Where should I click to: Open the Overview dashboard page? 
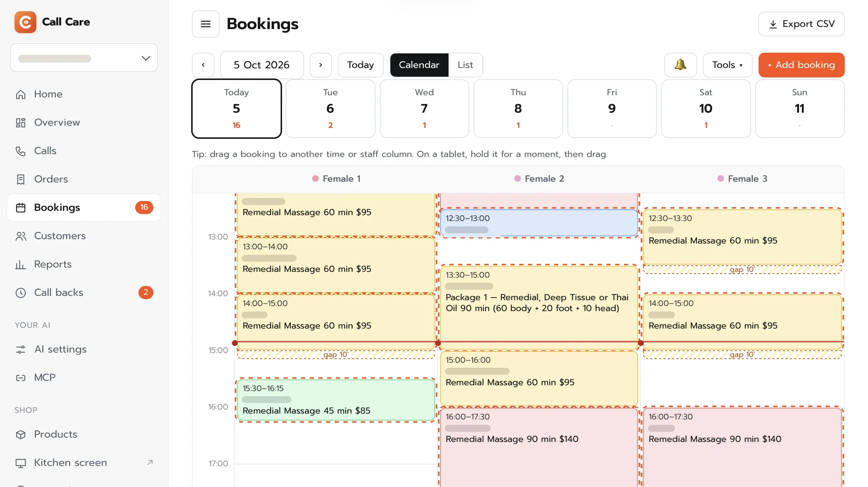pyautogui.click(x=84, y=122)
